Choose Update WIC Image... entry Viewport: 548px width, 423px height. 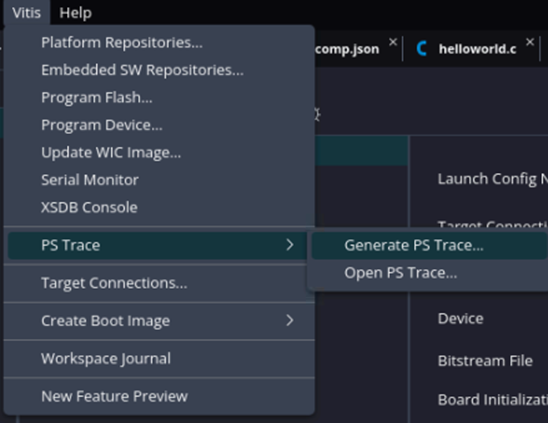pyautogui.click(x=159, y=152)
